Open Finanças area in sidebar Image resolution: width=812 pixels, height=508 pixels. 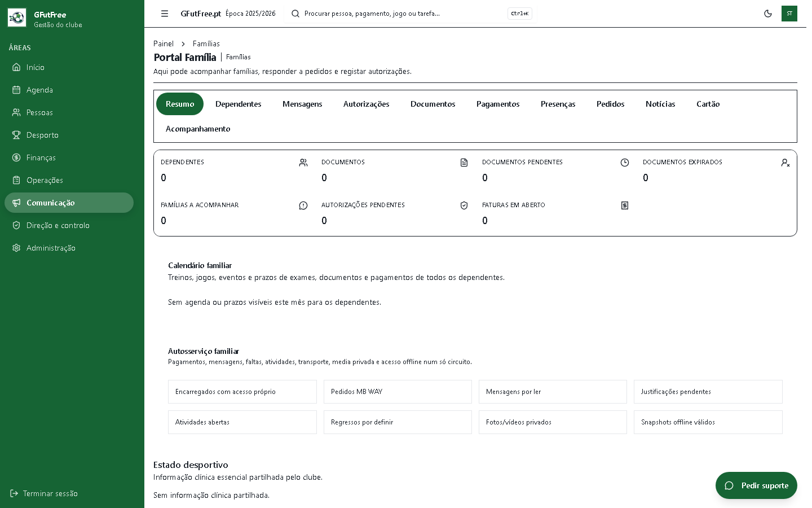tap(69, 157)
